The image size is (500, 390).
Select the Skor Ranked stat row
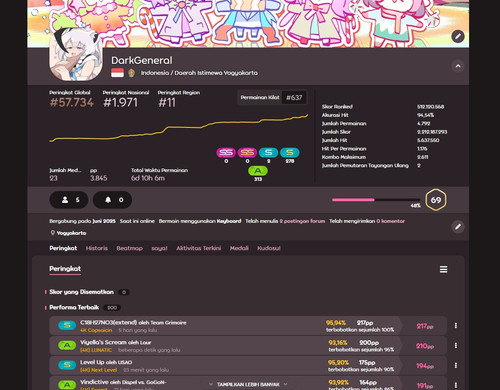click(x=383, y=107)
